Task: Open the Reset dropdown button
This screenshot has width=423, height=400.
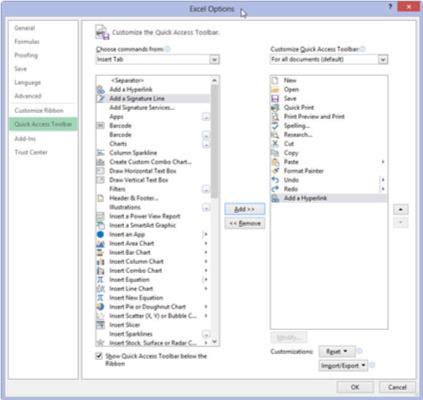Action: point(337,351)
